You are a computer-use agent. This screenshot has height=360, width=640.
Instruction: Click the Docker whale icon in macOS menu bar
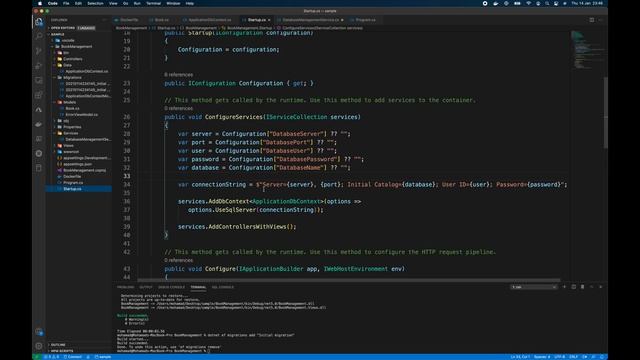[496, 3]
